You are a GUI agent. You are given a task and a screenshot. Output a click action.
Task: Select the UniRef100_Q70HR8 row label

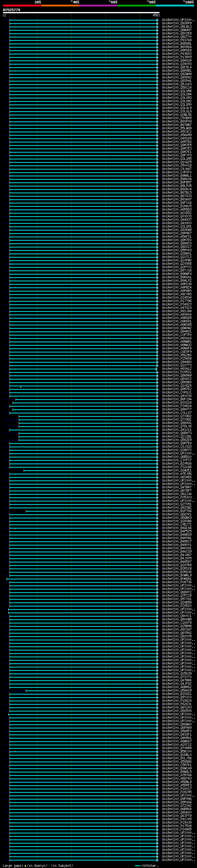click(x=177, y=748)
